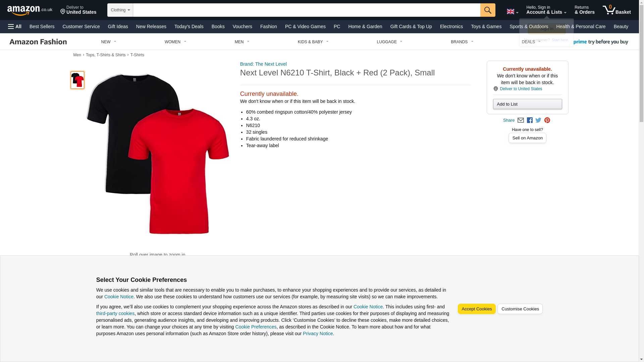Open the Electronics navigation item
This screenshot has width=644, height=362.
point(451,26)
